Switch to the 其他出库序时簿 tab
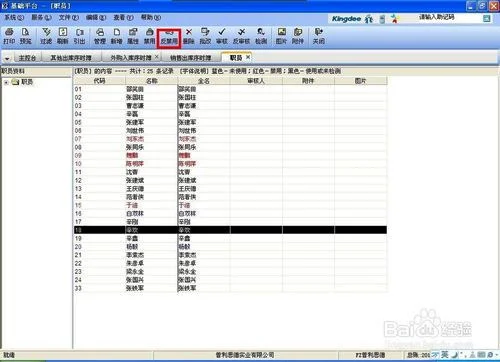Screen dimensions: 500x362 [x=71, y=58]
